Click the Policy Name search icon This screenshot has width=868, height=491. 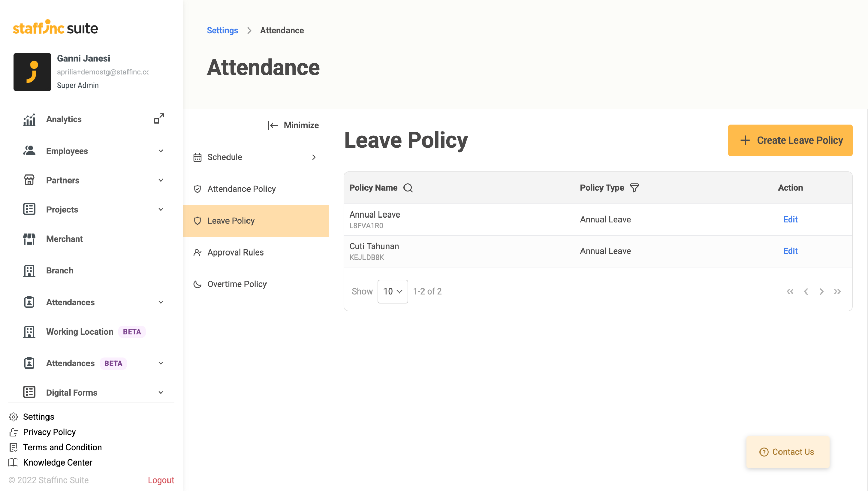click(x=408, y=188)
